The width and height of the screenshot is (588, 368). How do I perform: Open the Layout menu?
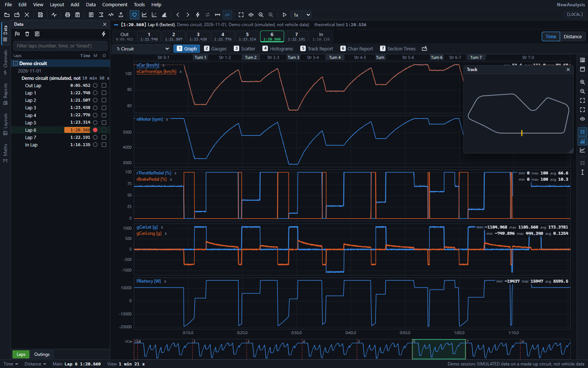[57, 4]
